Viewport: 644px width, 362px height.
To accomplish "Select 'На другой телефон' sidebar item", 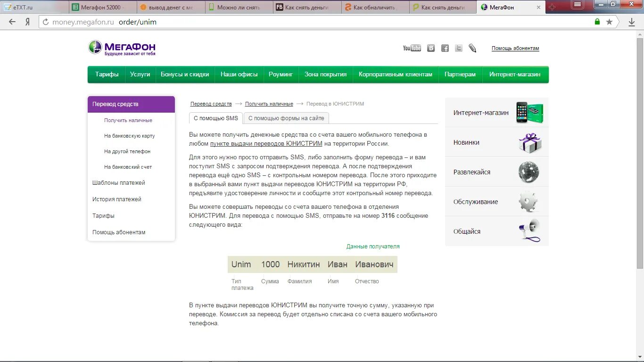I will tap(127, 151).
